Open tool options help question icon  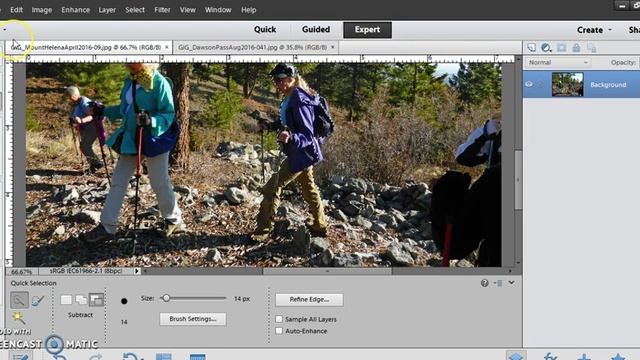(x=484, y=283)
